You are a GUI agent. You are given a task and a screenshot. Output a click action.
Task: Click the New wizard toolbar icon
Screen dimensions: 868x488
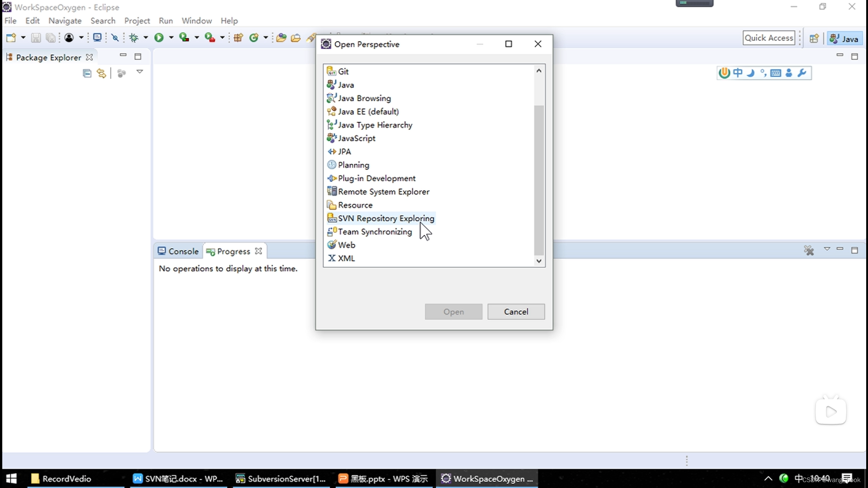(x=11, y=38)
